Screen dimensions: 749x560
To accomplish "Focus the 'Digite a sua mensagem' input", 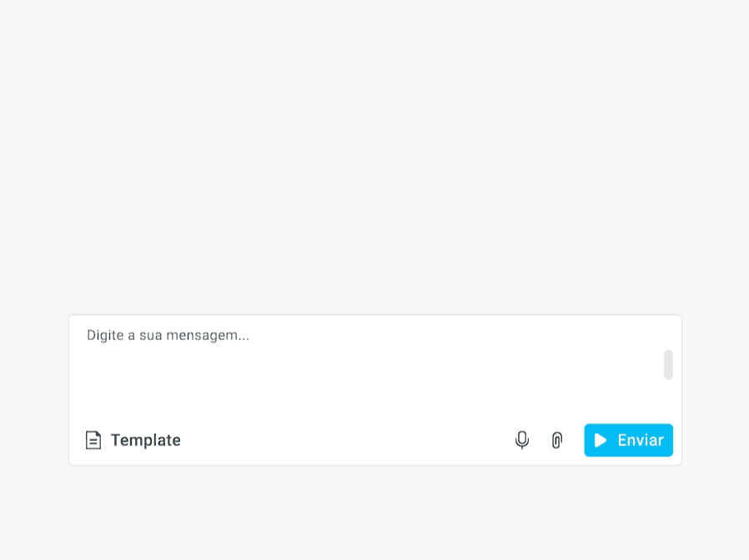I will [250, 335].
